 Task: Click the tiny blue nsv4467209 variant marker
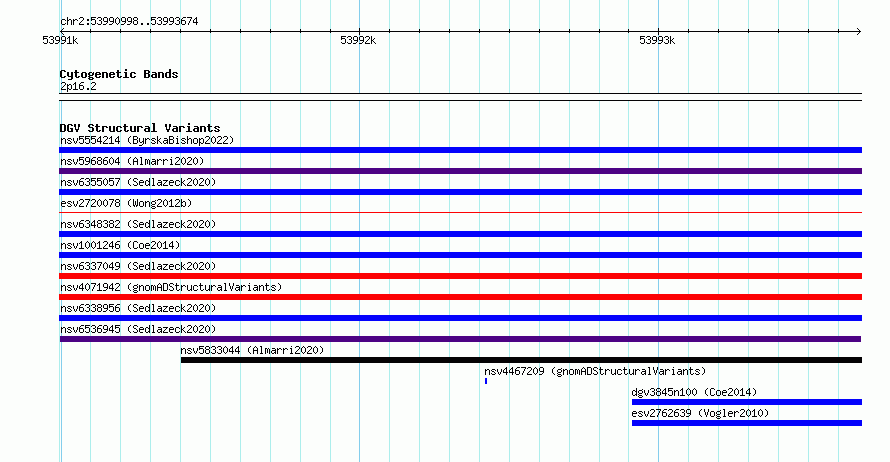(486, 381)
